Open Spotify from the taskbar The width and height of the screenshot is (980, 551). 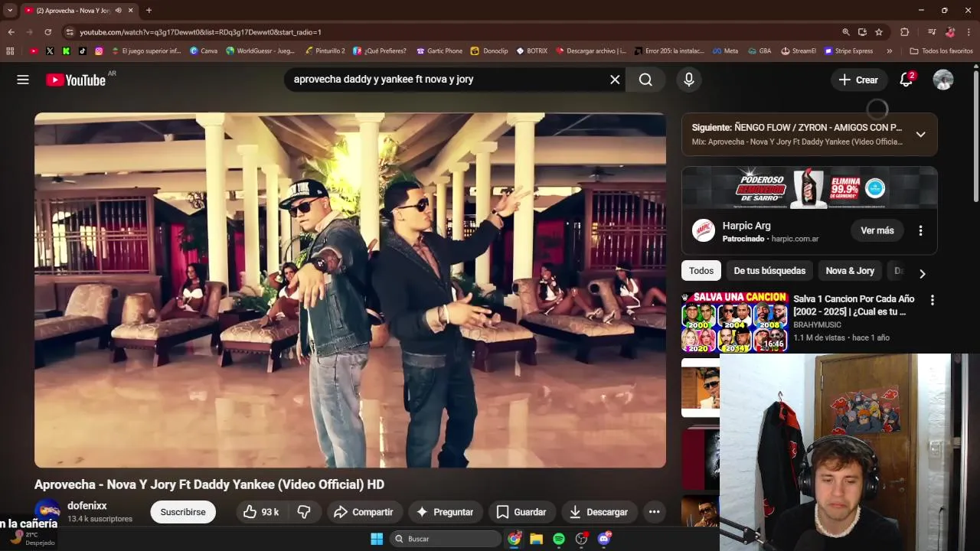click(x=559, y=539)
